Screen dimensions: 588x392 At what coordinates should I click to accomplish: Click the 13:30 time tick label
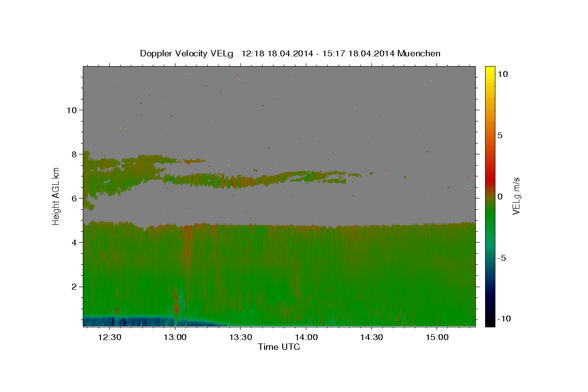[241, 337]
